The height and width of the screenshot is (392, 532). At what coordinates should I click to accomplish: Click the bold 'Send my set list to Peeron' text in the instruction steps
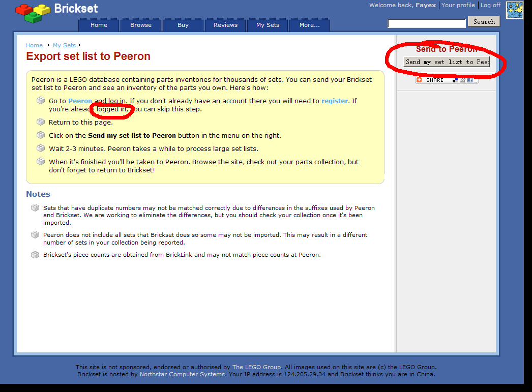[132, 136]
